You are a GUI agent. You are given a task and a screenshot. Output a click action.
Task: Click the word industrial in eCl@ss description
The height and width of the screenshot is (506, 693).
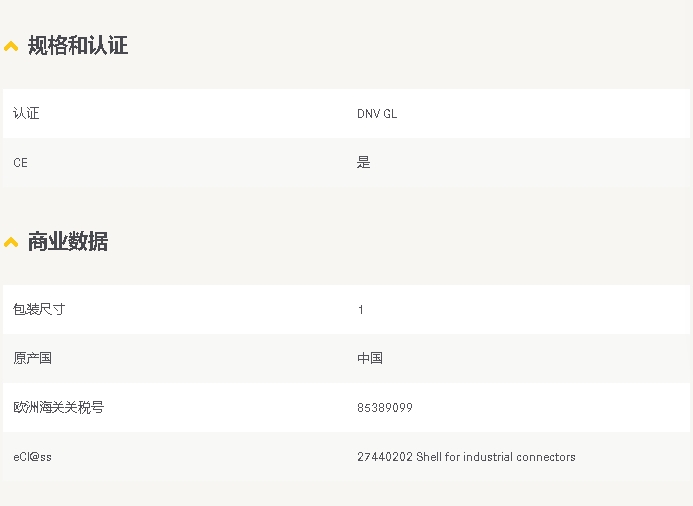[x=488, y=457]
